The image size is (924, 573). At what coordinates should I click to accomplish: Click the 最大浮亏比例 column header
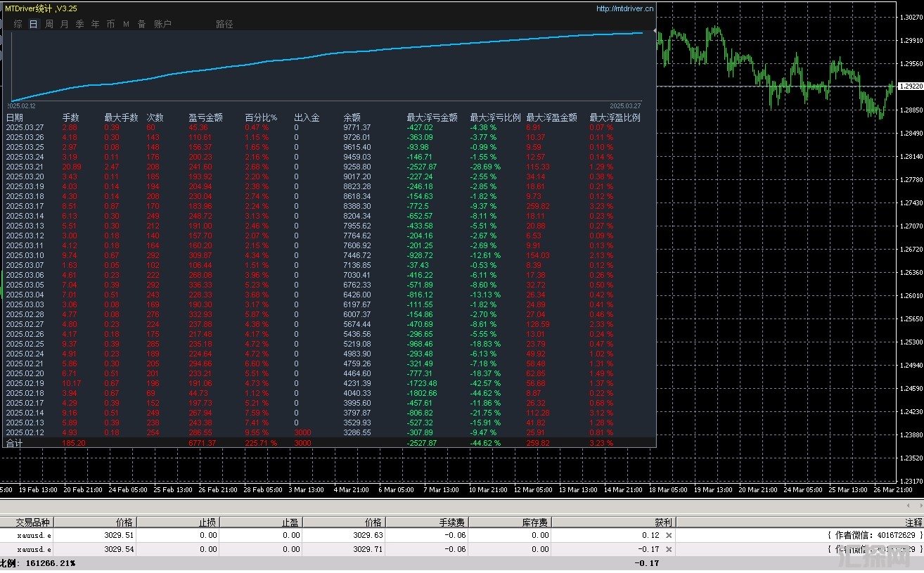click(x=495, y=117)
